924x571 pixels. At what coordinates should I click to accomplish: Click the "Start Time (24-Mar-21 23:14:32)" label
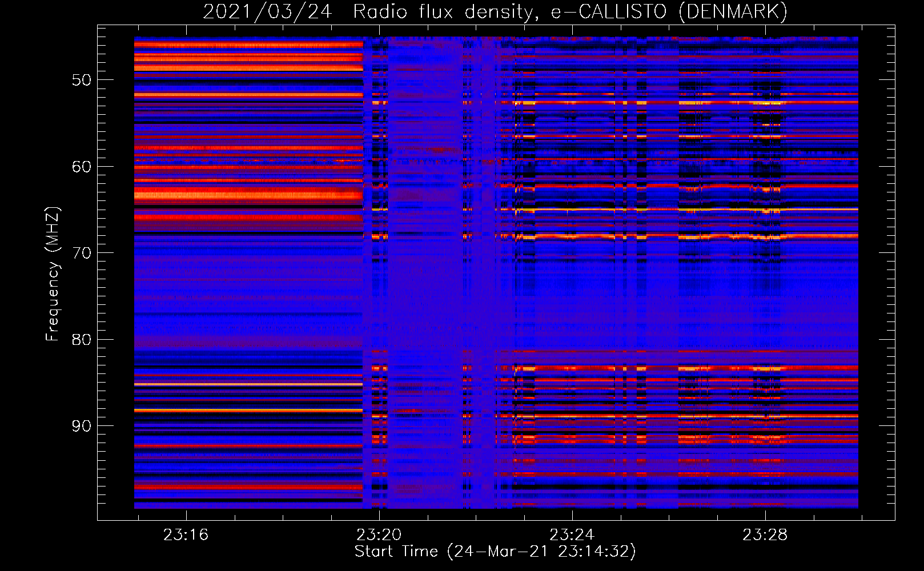pyautogui.click(x=495, y=552)
